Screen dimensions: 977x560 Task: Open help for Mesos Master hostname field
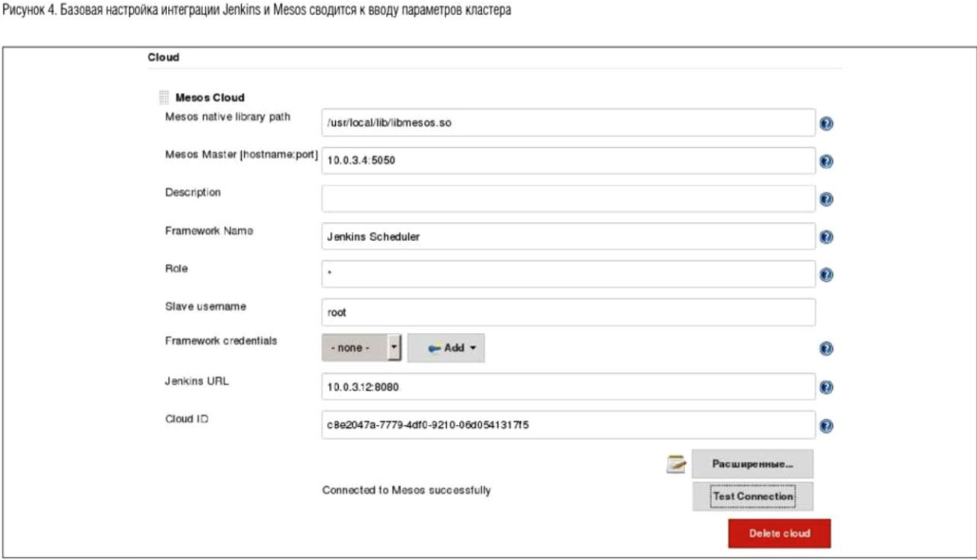pos(825,161)
